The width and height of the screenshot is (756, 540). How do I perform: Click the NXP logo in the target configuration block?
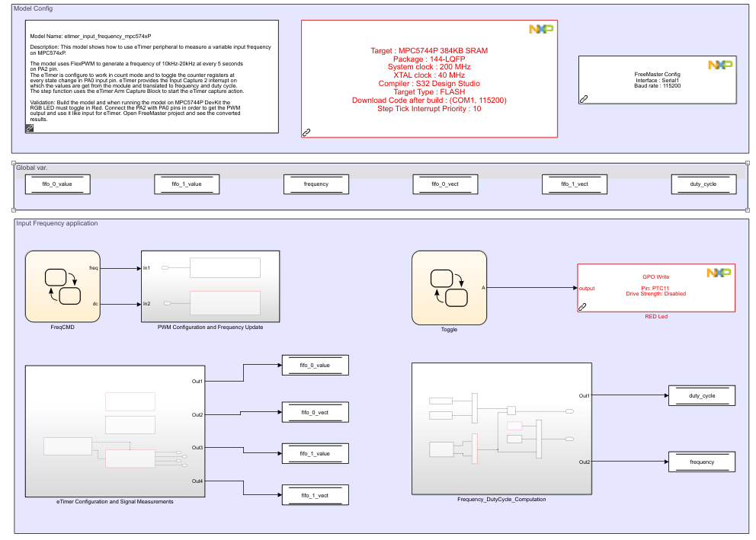541,30
